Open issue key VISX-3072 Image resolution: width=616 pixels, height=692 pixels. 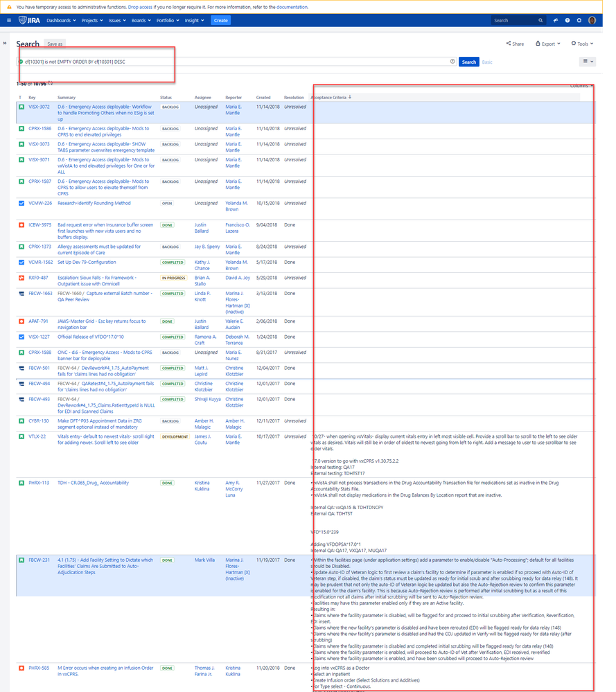[39, 107]
